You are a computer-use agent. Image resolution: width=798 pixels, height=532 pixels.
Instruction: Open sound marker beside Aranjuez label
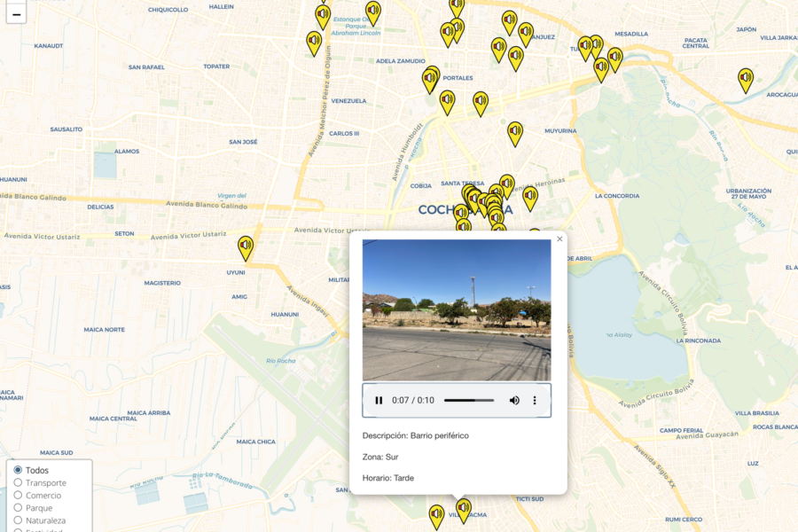(x=526, y=34)
